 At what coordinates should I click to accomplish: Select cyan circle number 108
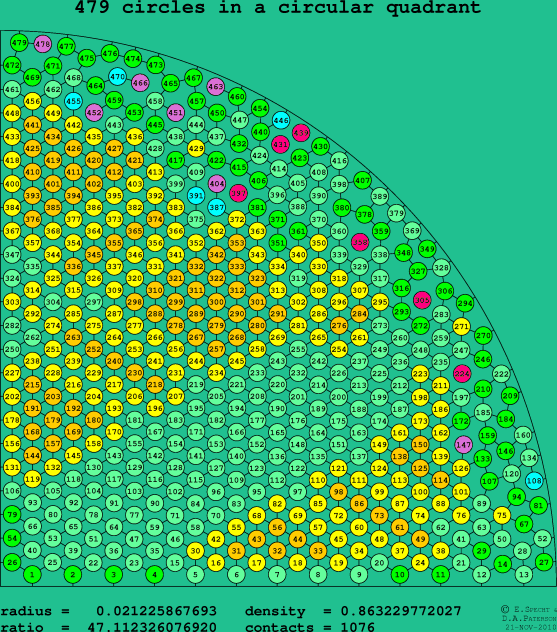tap(534, 481)
